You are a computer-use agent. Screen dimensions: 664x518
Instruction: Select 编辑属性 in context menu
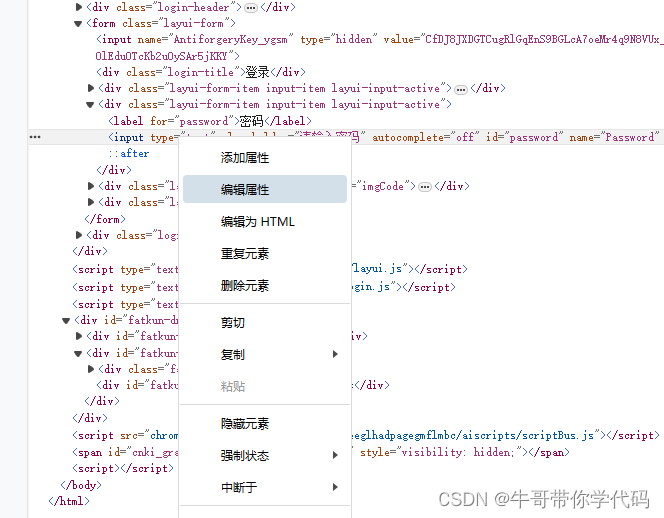tap(265, 189)
